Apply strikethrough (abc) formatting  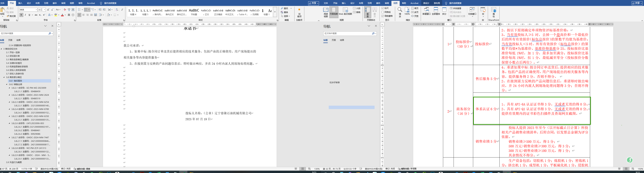[x=36, y=15]
